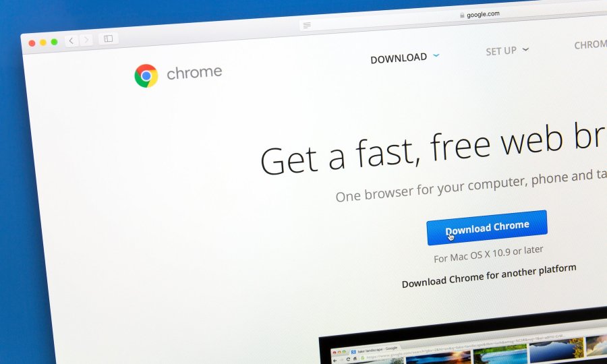Click the lock icon beside google.com

tap(462, 15)
